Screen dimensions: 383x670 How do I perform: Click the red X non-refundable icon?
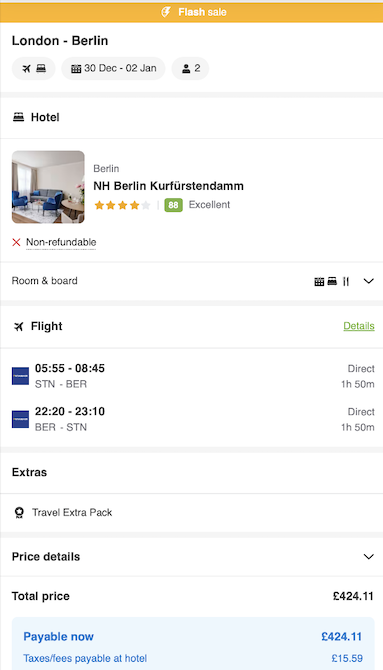point(16,242)
